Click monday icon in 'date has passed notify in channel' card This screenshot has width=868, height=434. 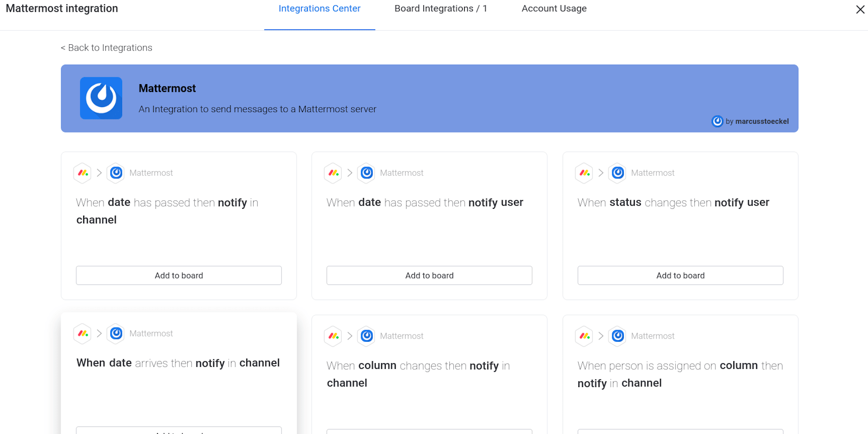click(82, 173)
